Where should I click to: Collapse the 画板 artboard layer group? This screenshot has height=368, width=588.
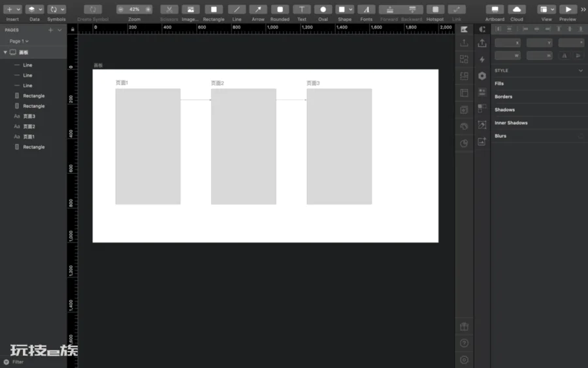[x=5, y=52]
